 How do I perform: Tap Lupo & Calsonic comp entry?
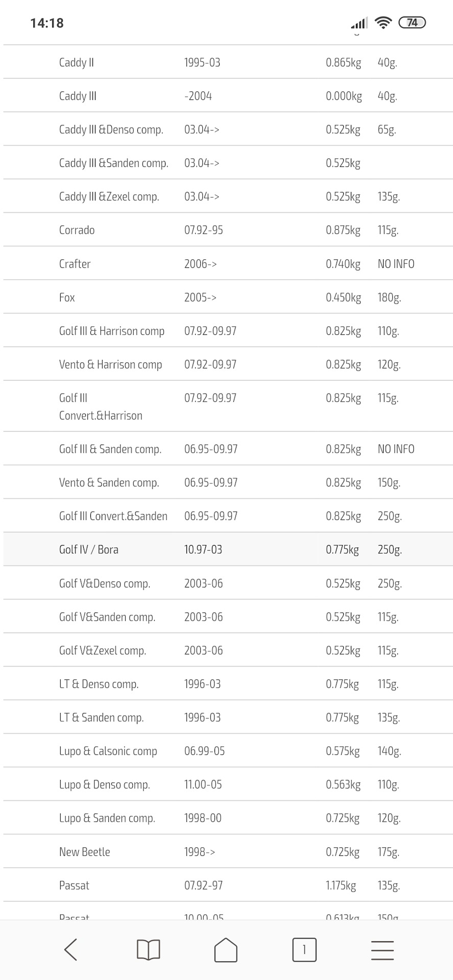[108, 751]
